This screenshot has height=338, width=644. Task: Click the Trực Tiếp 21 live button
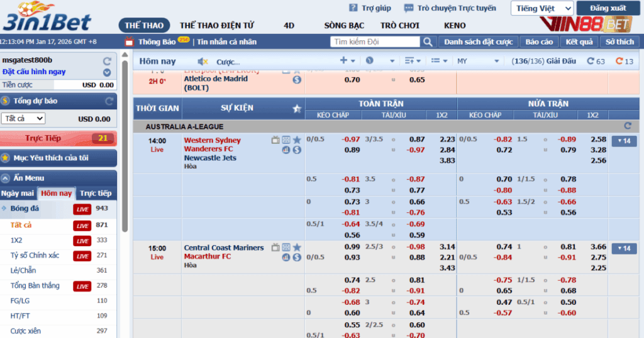(58, 139)
